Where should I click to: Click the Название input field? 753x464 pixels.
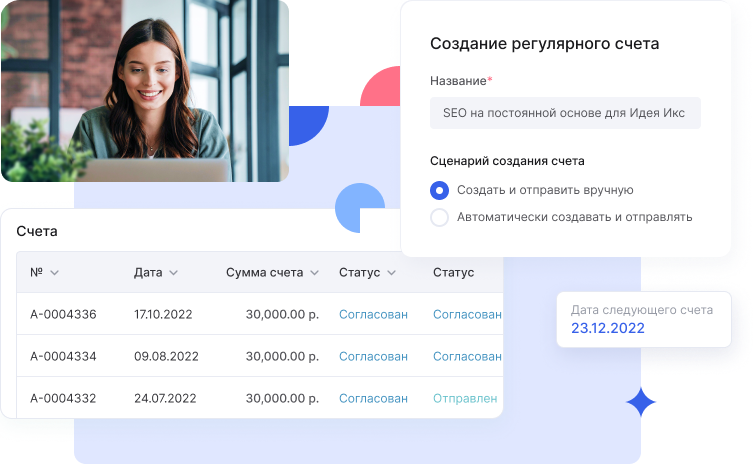pyautogui.click(x=565, y=113)
